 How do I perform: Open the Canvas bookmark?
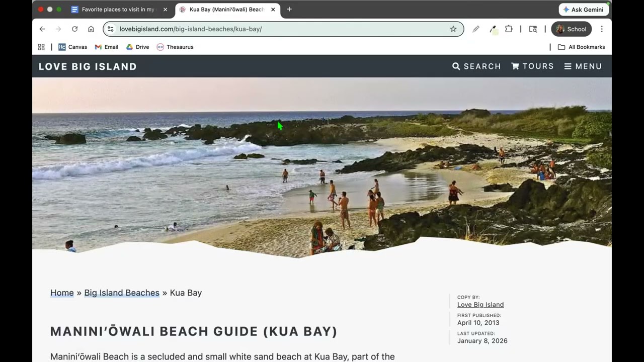(x=72, y=47)
